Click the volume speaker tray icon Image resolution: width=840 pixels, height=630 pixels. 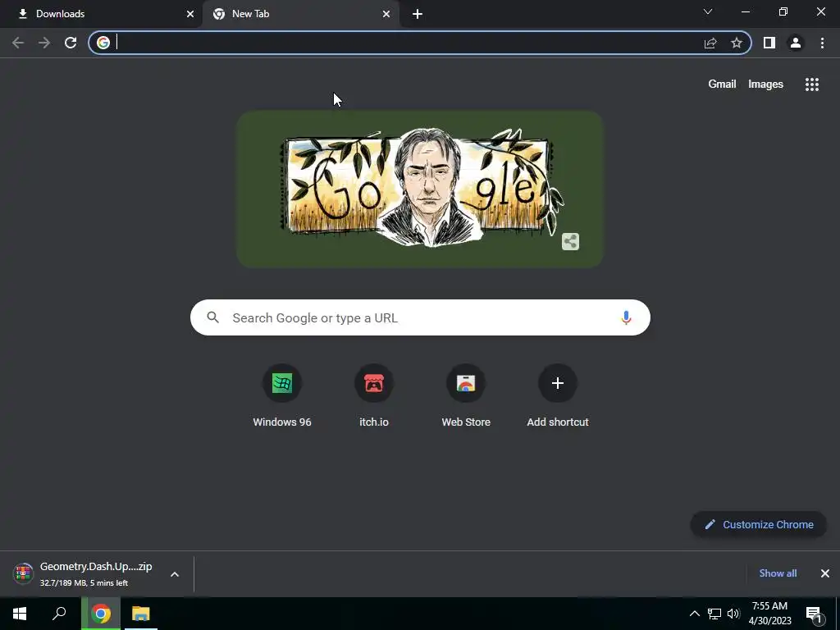click(733, 614)
